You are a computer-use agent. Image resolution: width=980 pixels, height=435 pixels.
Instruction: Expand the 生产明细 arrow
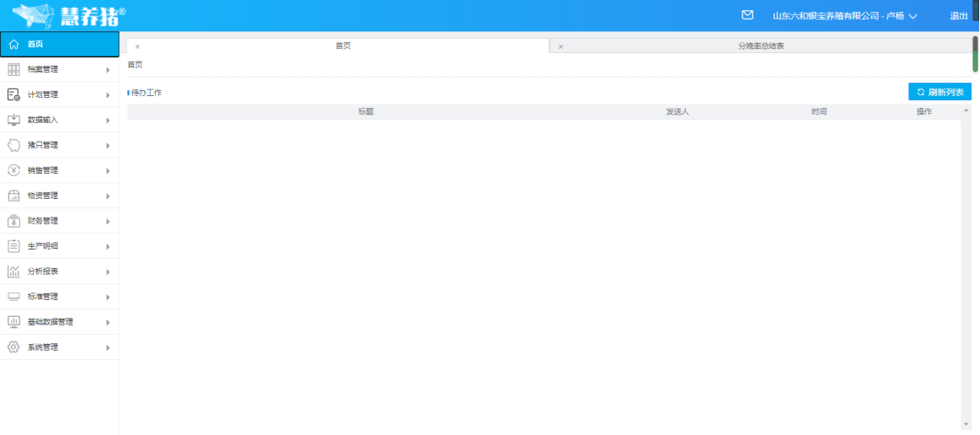click(108, 247)
